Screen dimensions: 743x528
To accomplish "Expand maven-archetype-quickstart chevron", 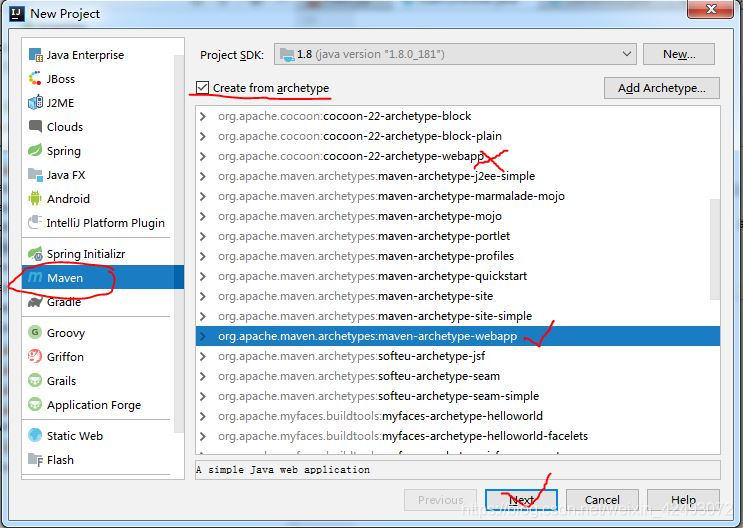I will pyautogui.click(x=203, y=276).
